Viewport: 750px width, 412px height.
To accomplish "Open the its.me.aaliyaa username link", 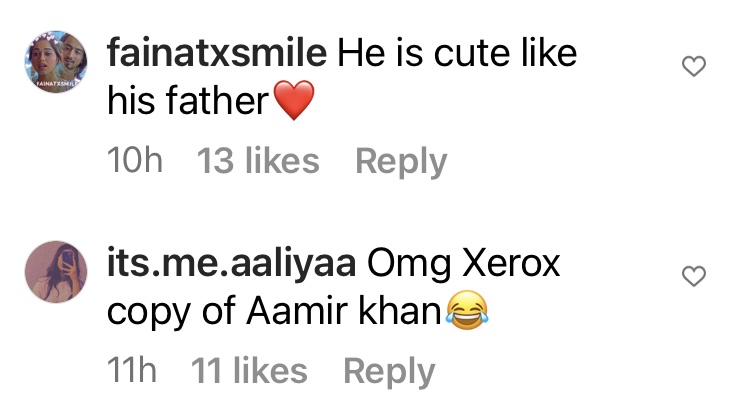I will point(231,264).
